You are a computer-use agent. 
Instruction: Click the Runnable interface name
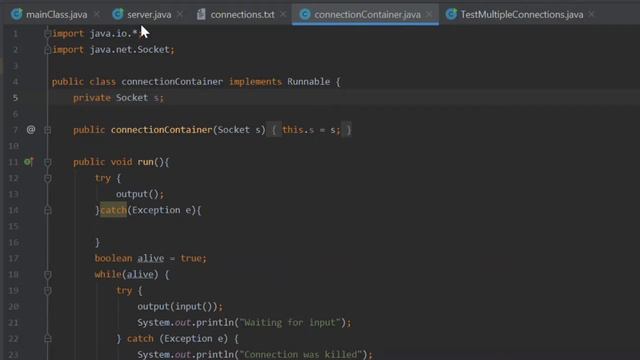coord(309,82)
